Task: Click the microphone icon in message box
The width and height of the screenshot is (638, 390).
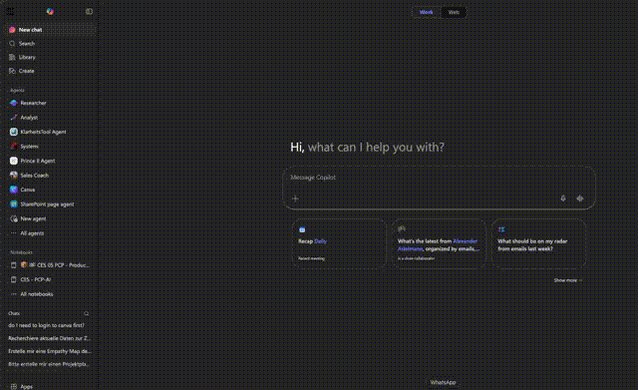Action: (563, 198)
